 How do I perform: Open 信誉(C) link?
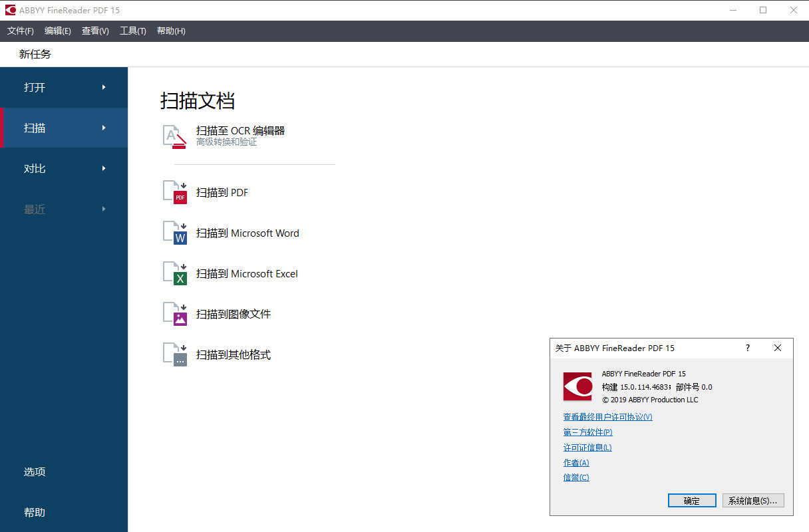click(576, 477)
